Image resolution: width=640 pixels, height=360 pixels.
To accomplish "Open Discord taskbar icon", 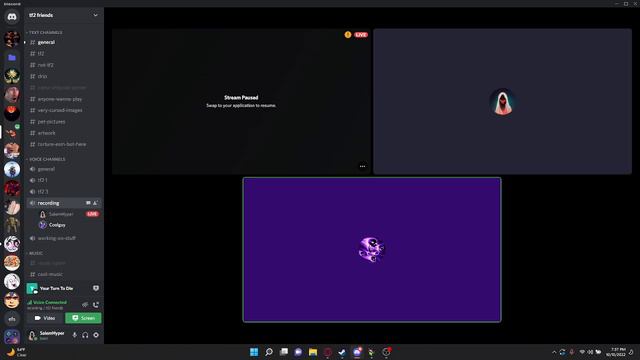I will click(357, 352).
